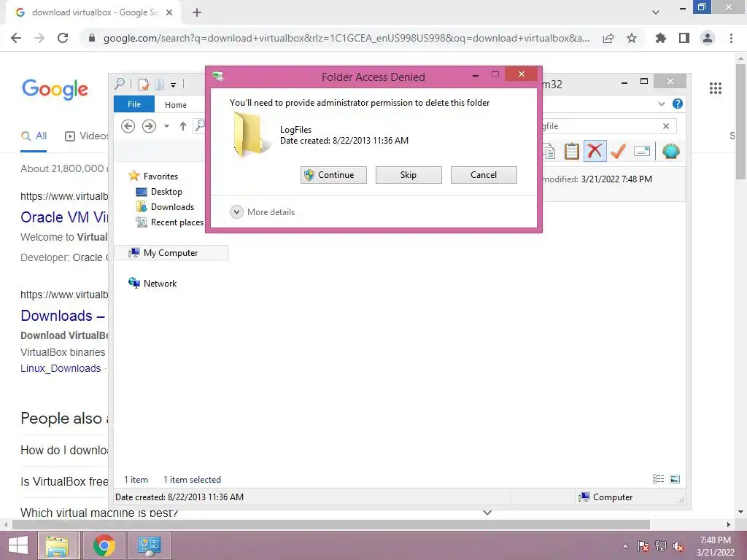Open the Downloads VirtualBox result link
The width and height of the screenshot is (747, 560).
pos(63,316)
